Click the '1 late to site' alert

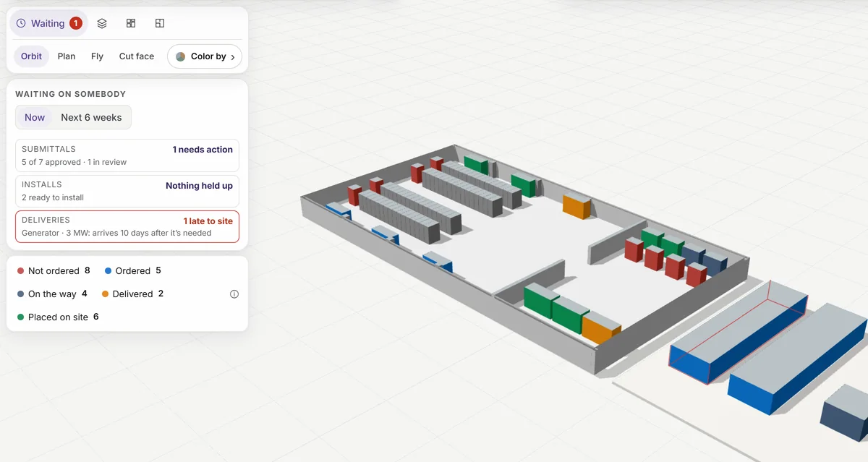pos(208,221)
